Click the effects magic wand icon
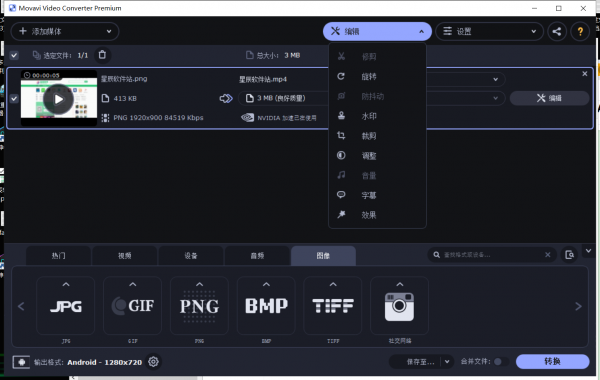 tap(341, 215)
